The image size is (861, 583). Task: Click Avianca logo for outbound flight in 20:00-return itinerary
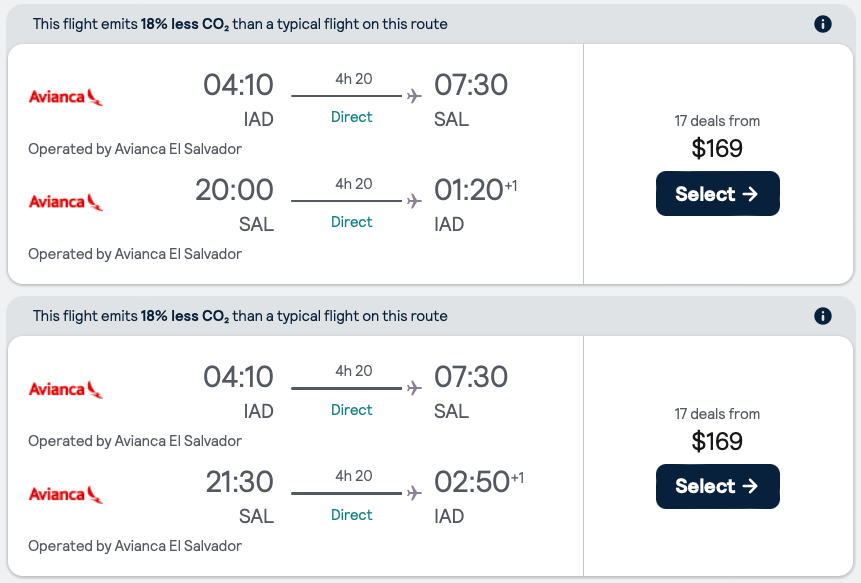coord(66,97)
